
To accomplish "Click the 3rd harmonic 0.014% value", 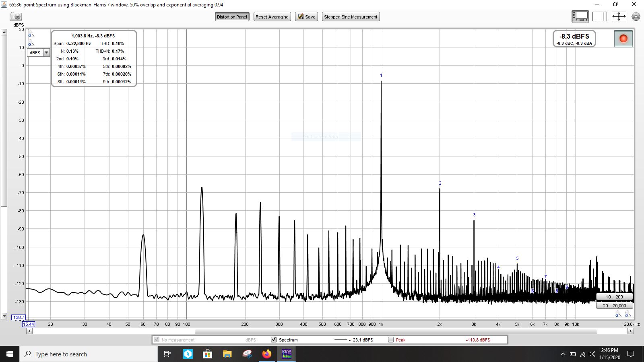I will 119,59.
